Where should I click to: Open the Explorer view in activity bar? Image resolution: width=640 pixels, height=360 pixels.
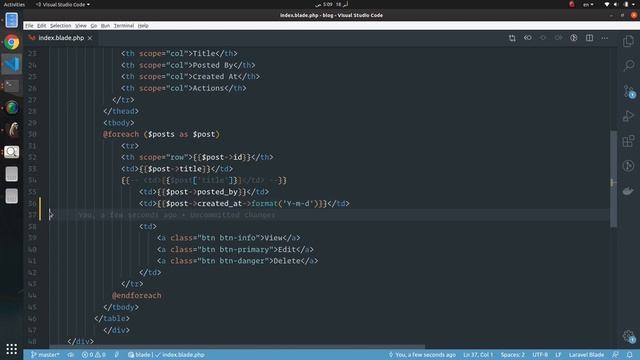pos(629,41)
